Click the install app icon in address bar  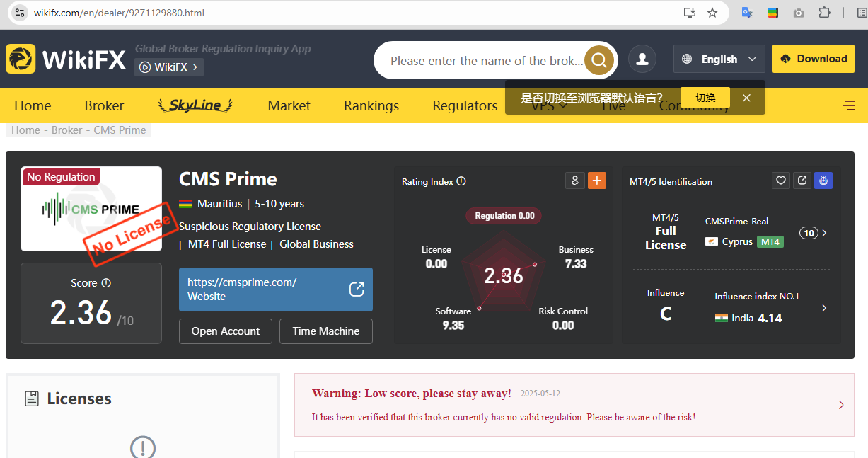(690, 13)
